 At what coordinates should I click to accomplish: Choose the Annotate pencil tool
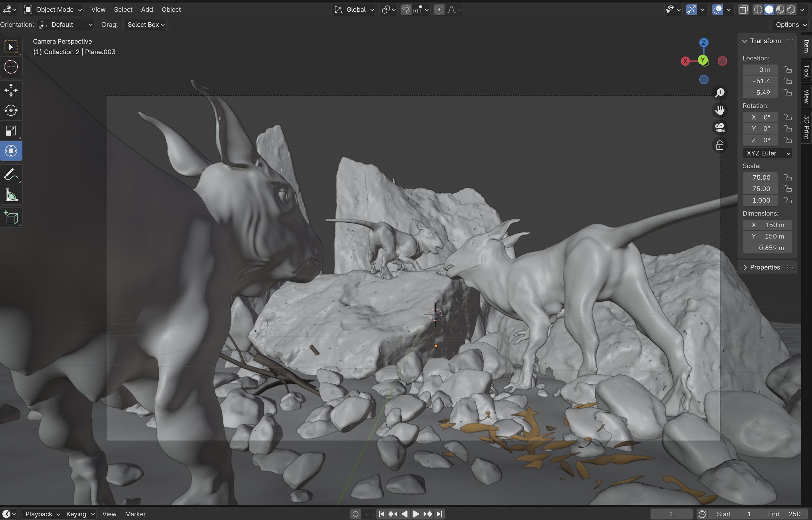pyautogui.click(x=11, y=175)
